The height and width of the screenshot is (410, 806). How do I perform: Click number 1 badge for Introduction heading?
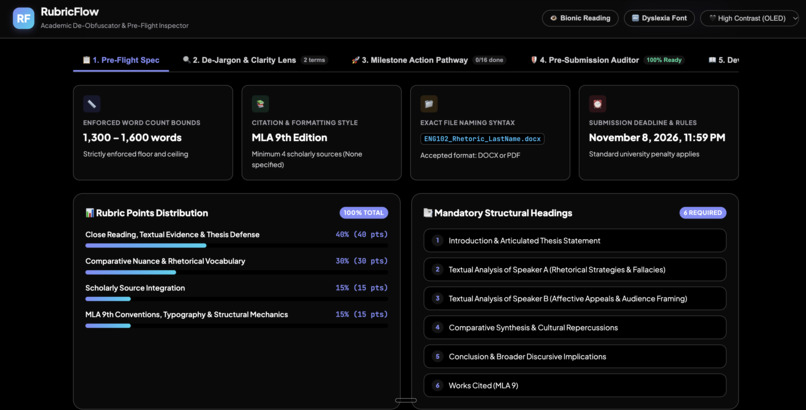click(x=437, y=240)
